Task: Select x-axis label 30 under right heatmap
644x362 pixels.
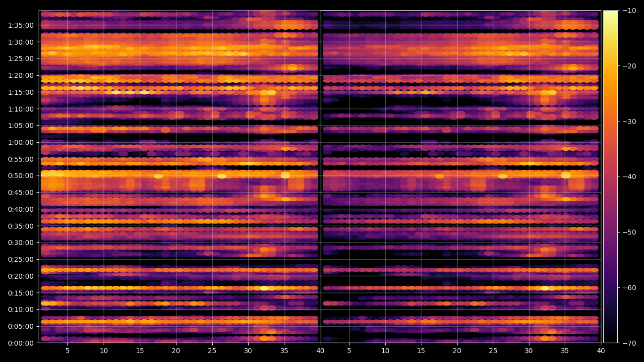Action: [x=529, y=351]
